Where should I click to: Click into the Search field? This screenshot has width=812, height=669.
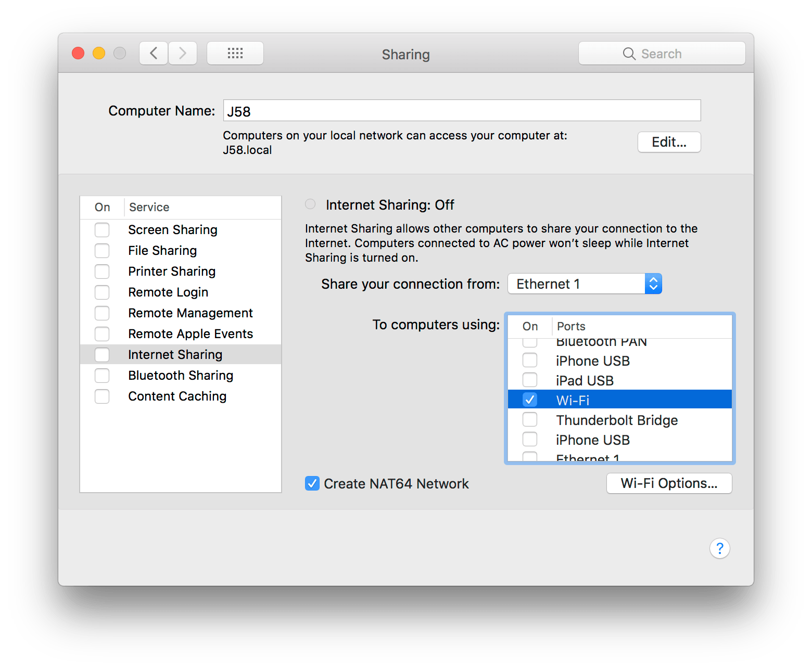pyautogui.click(x=662, y=54)
